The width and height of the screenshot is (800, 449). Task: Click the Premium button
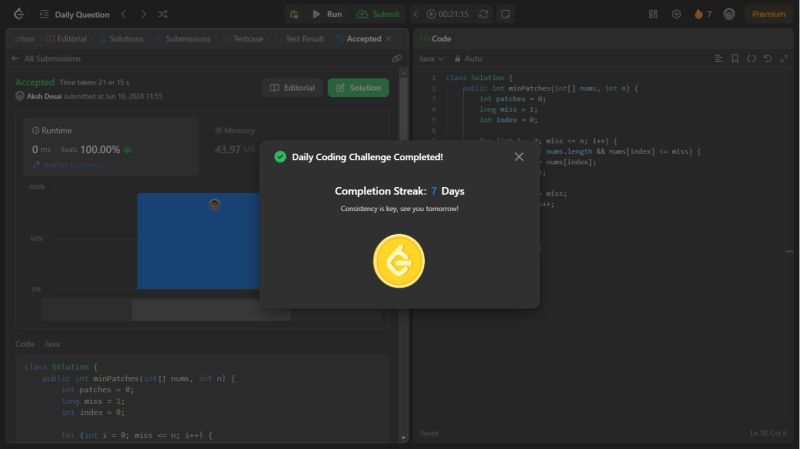click(768, 14)
